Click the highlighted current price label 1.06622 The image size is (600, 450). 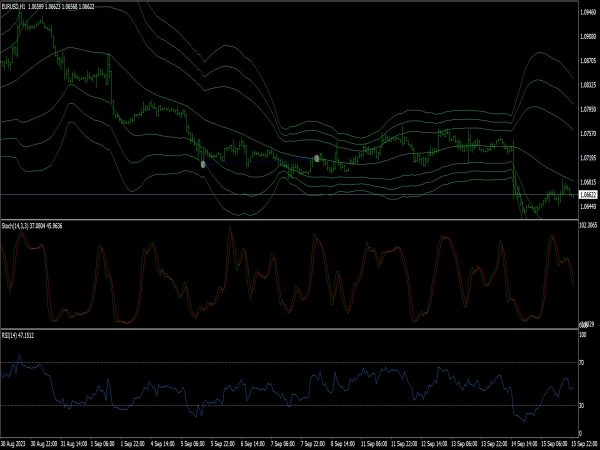point(588,195)
